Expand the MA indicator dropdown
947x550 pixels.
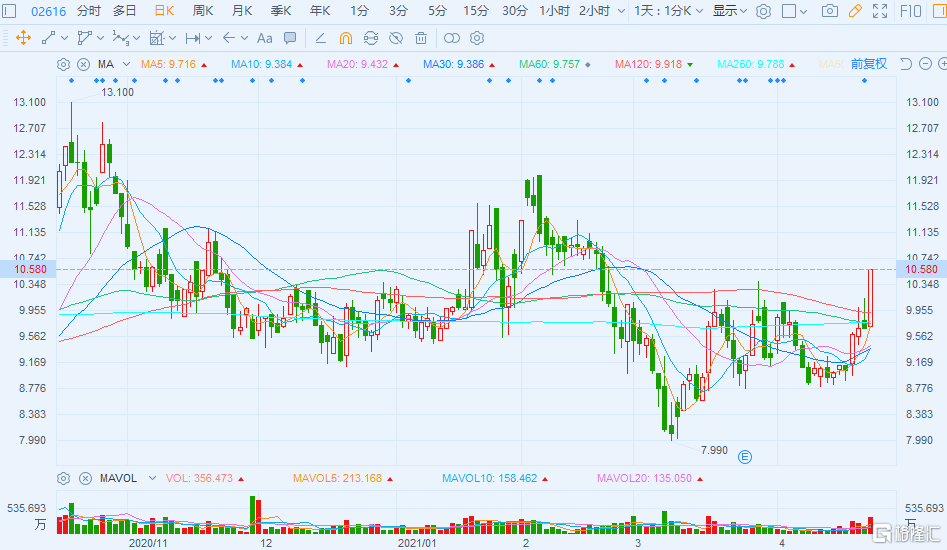click(x=125, y=64)
